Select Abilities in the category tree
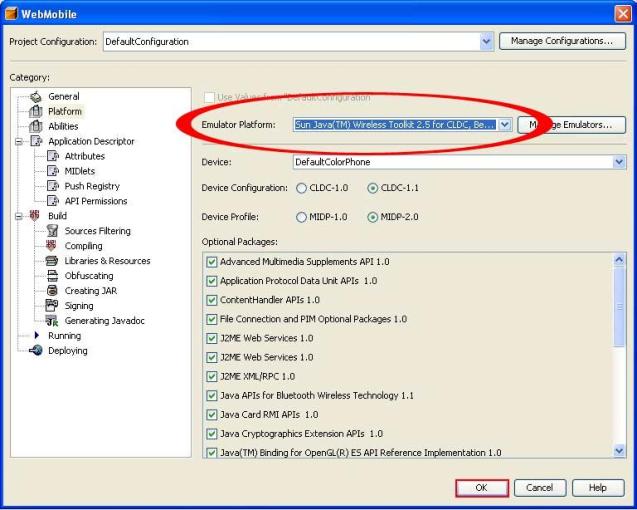The height and width of the screenshot is (510, 637). pos(63,126)
